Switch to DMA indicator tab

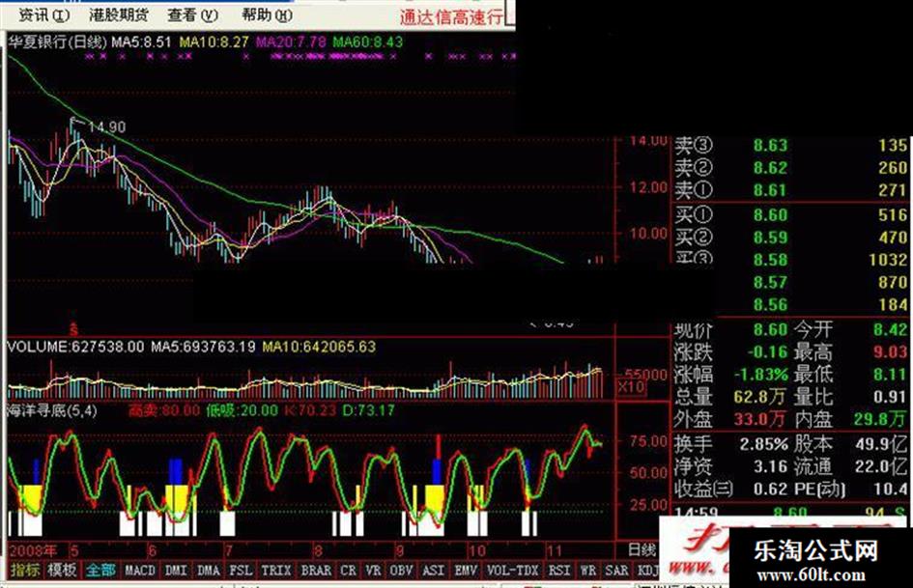tap(208, 570)
